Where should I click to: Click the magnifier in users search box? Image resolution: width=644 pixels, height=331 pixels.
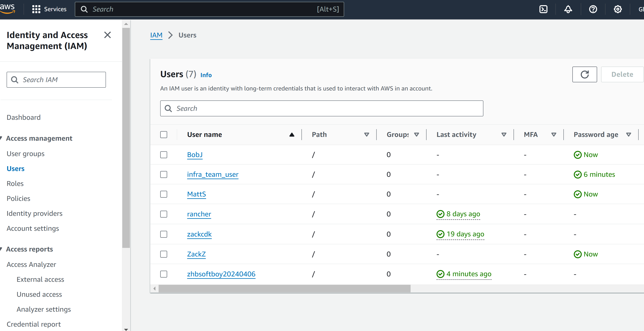[168, 108]
